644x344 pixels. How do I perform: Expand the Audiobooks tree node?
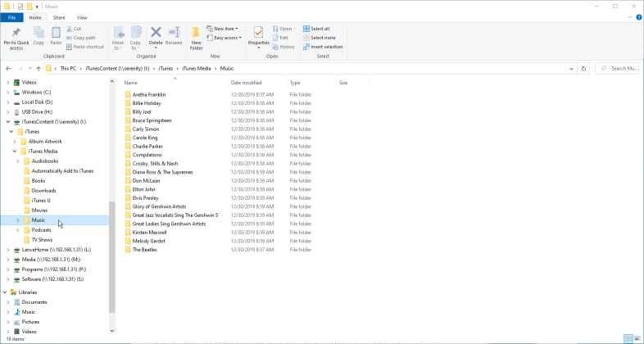click(x=18, y=161)
